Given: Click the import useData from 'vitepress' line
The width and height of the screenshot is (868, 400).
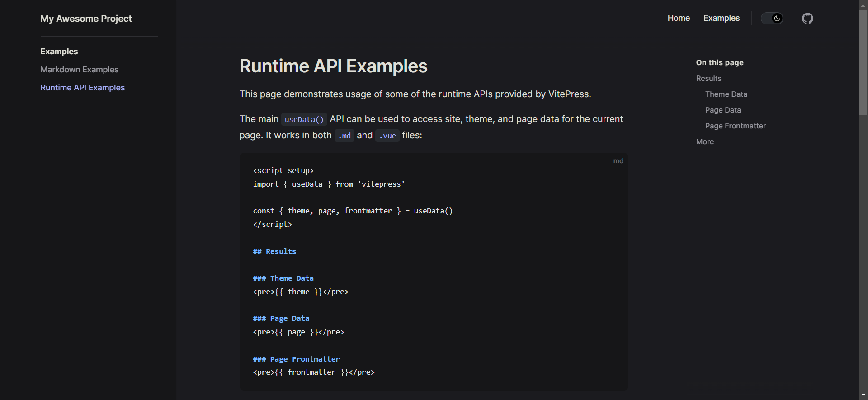Looking at the screenshot, I should 329,184.
